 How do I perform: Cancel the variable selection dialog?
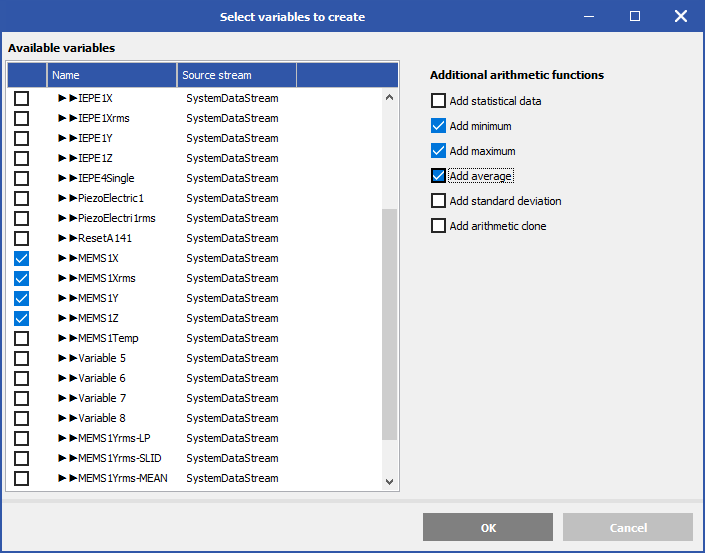coord(628,527)
